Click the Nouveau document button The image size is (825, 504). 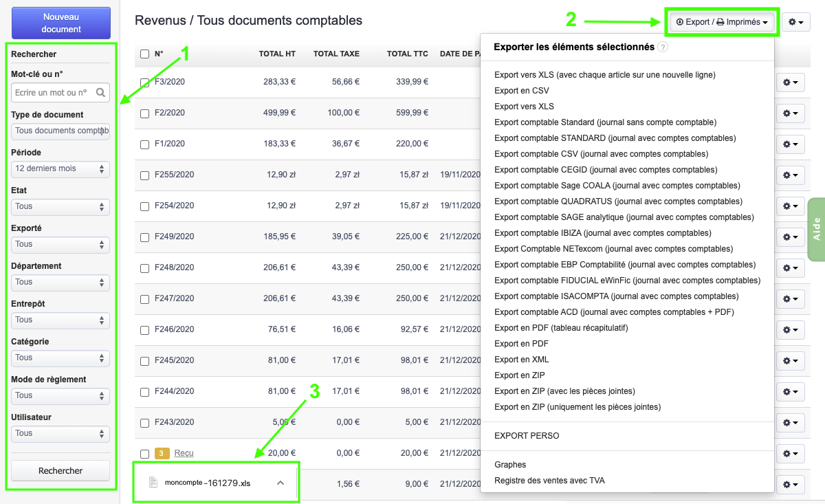(60, 23)
